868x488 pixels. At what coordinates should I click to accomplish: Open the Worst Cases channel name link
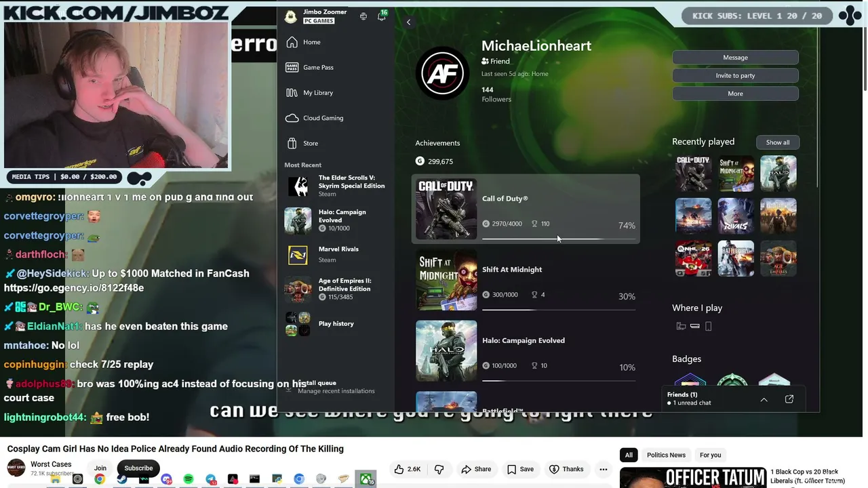click(x=51, y=464)
